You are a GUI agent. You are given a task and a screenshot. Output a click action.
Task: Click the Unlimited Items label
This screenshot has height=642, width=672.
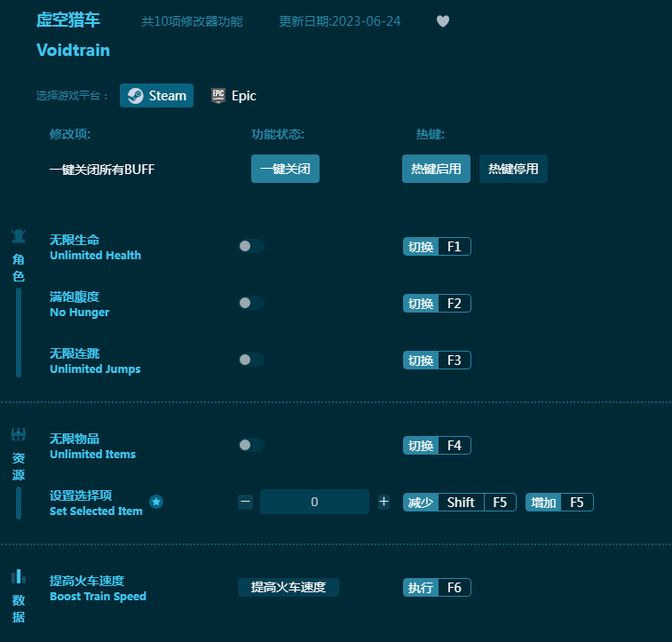(x=92, y=455)
